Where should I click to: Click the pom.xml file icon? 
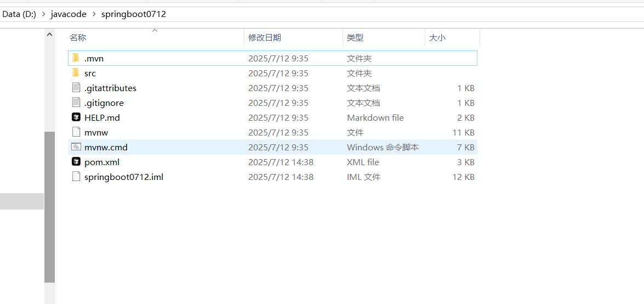pos(76,162)
